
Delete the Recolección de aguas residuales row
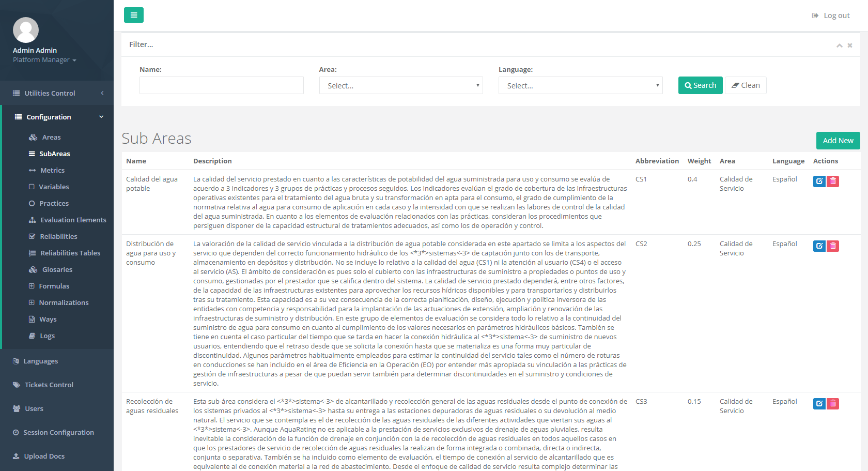(x=833, y=403)
